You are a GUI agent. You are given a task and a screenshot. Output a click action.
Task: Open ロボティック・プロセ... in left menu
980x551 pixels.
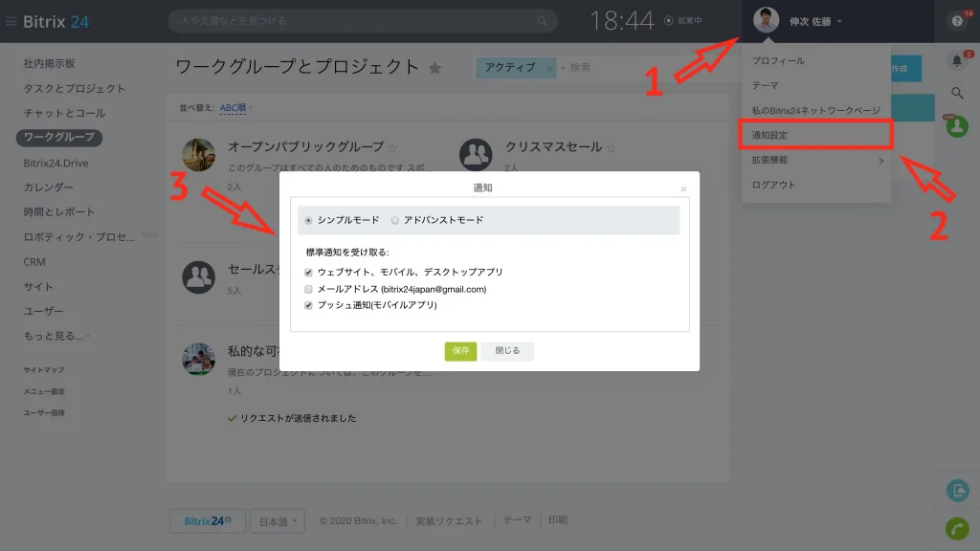click(x=78, y=237)
